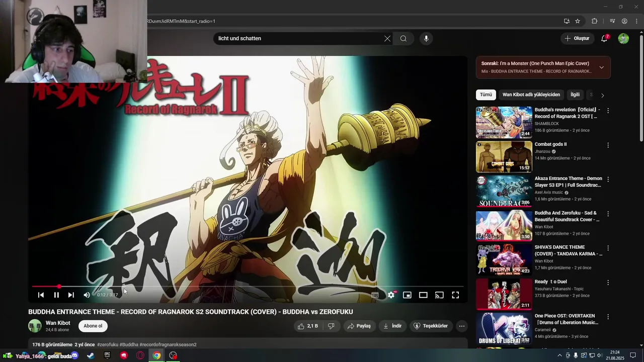Image resolution: width=644 pixels, height=362 pixels.
Task: Skip to the next video
Action: click(71, 295)
